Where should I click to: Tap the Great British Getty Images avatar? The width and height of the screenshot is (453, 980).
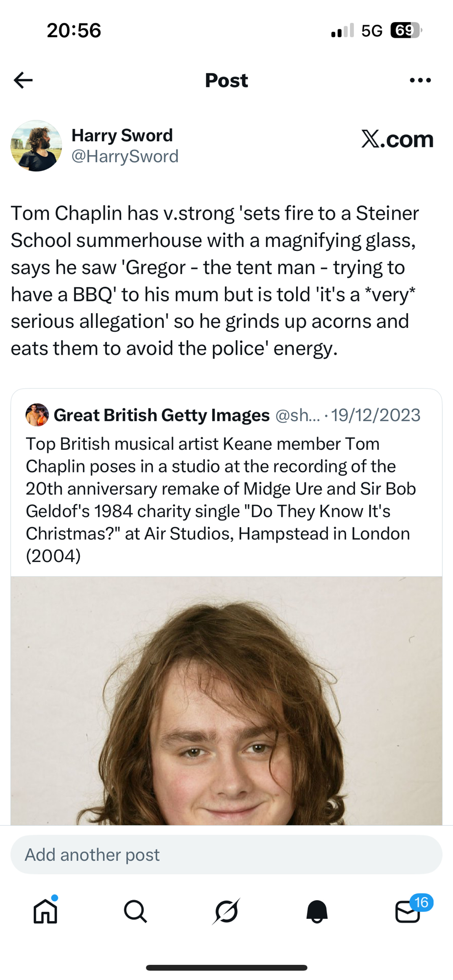click(x=37, y=415)
